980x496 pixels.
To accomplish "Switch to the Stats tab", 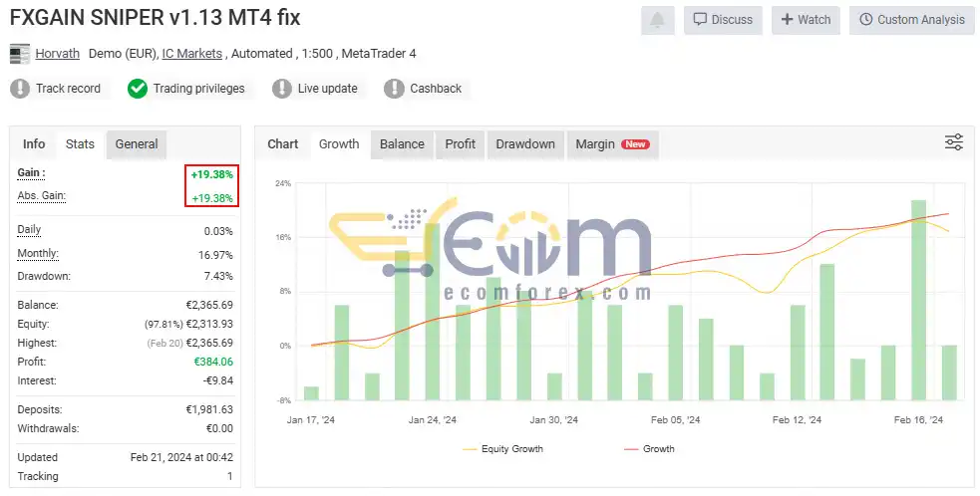I will pos(80,144).
